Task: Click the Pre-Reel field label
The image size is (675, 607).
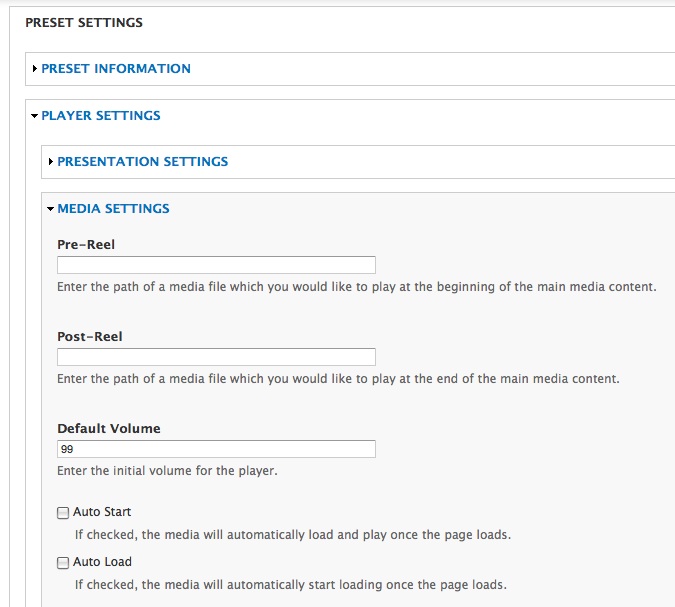Action: point(86,245)
